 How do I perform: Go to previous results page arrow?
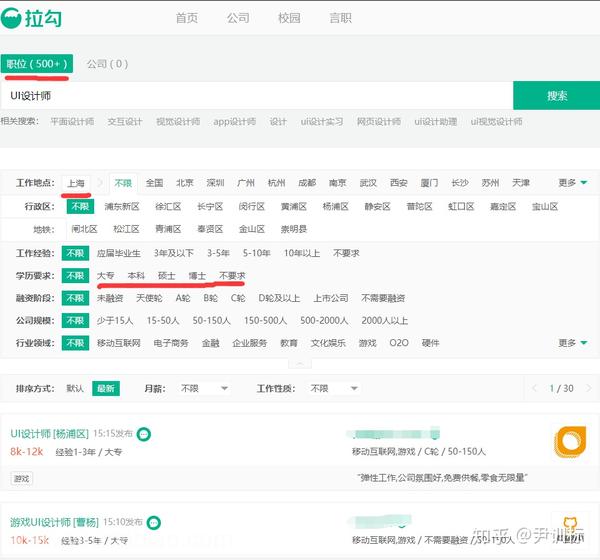tap(535, 388)
